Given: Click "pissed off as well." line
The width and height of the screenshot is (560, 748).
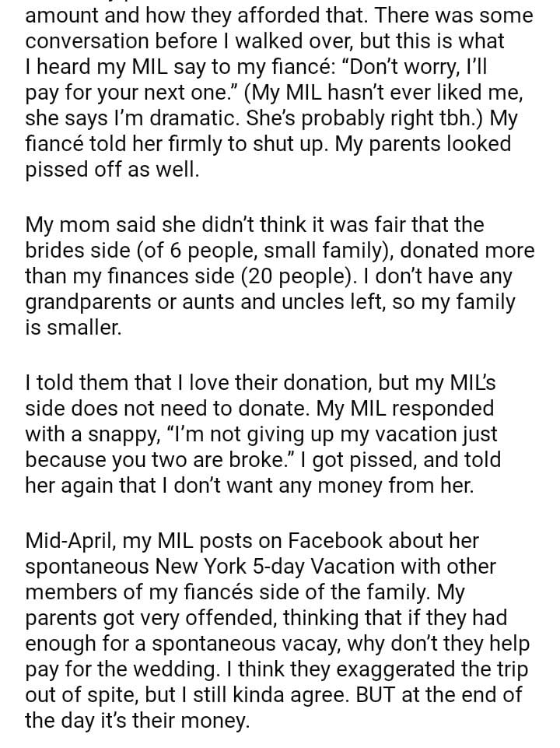Looking at the screenshot, I should [112, 169].
